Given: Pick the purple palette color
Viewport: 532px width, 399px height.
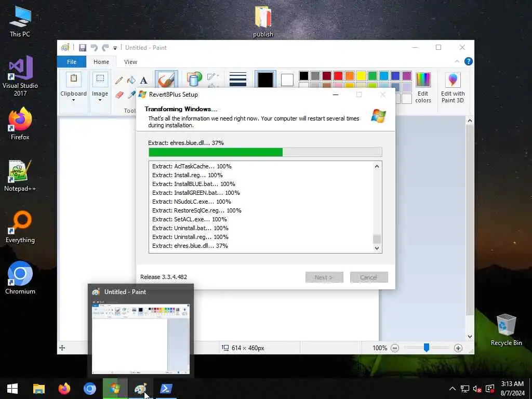Looking at the screenshot, I should [x=407, y=76].
